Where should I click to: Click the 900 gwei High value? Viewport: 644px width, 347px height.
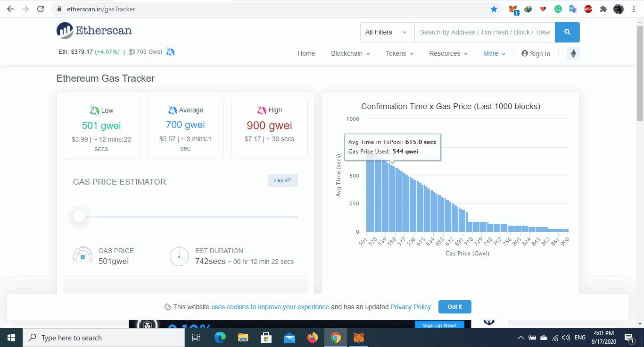coord(269,126)
